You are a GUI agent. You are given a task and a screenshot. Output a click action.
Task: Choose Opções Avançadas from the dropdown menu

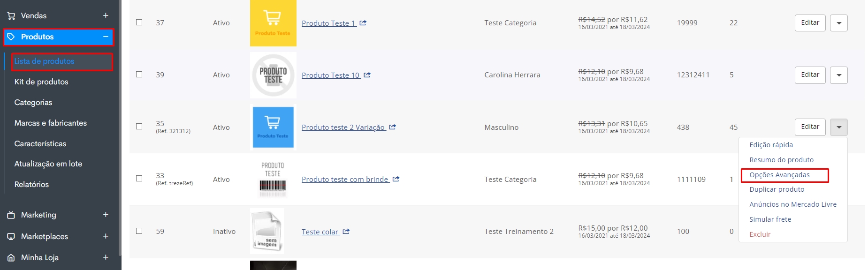[779, 175]
